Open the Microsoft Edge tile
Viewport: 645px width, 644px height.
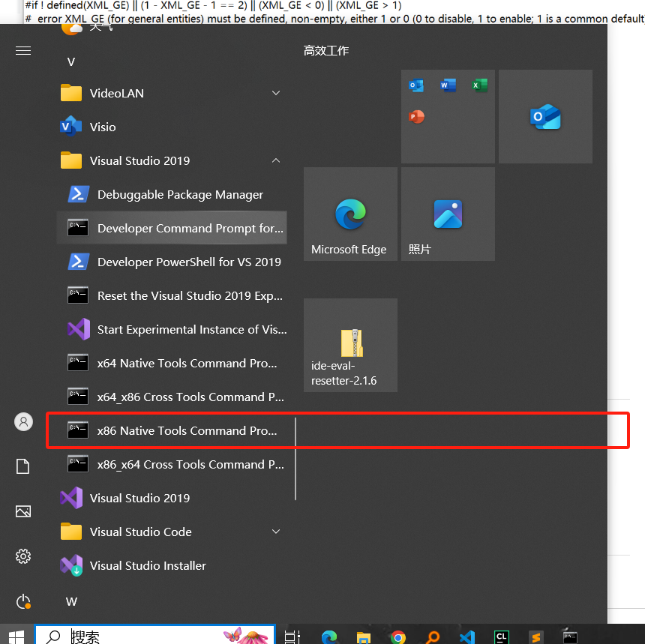tap(350, 214)
